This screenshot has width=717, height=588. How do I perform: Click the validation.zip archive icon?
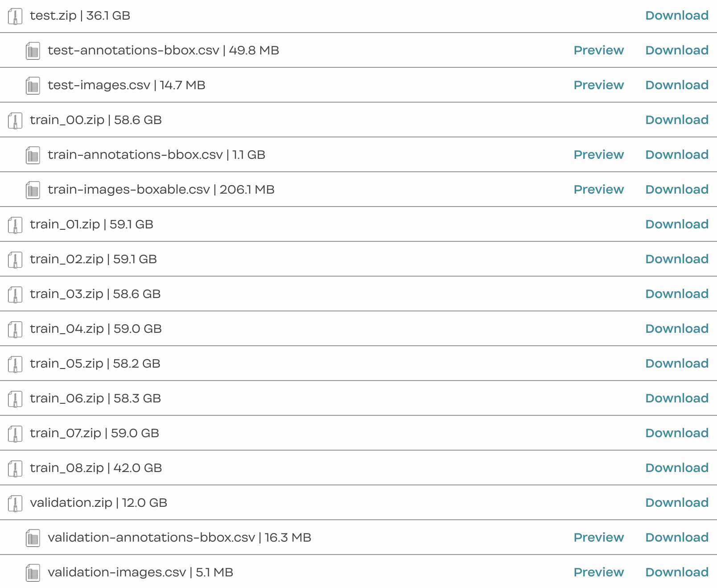(x=15, y=504)
